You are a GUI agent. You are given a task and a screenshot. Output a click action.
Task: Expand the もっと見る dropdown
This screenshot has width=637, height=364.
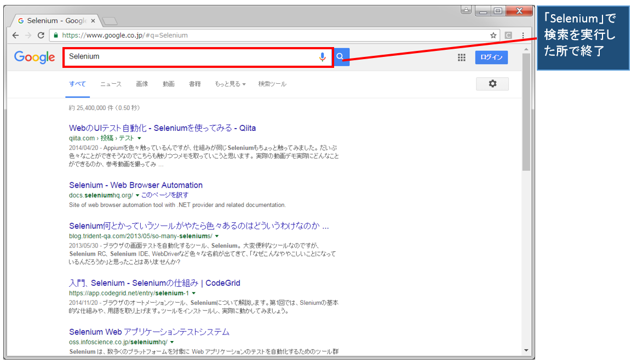pyautogui.click(x=230, y=84)
